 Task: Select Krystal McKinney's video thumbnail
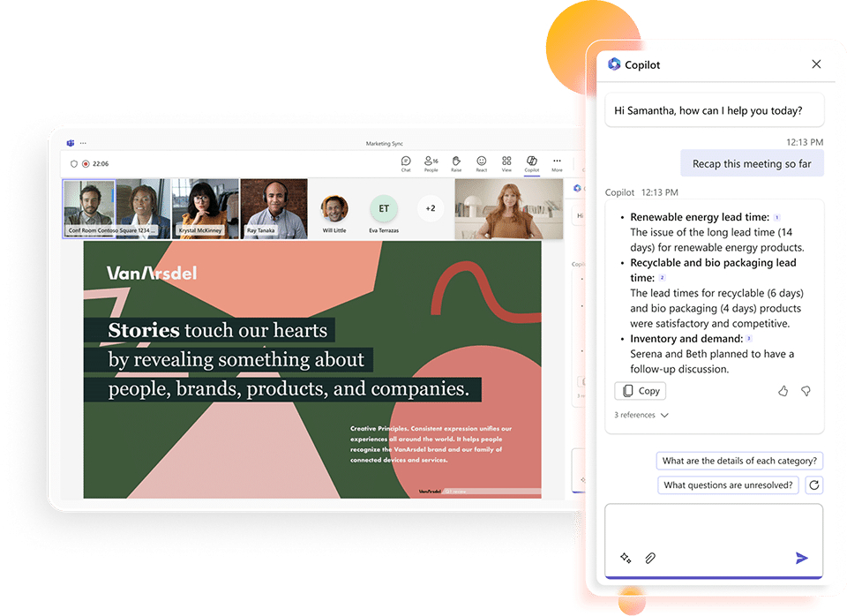tap(206, 208)
